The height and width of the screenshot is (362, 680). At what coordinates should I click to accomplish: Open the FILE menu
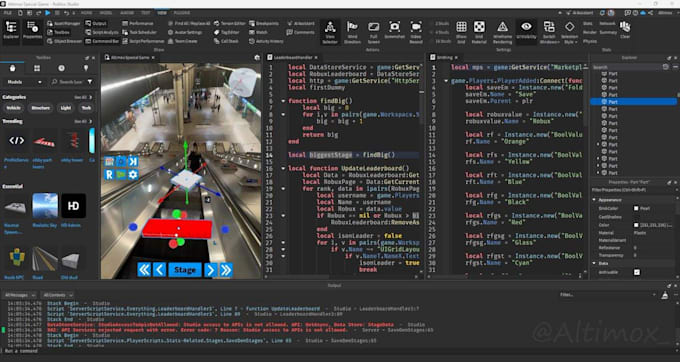point(7,13)
